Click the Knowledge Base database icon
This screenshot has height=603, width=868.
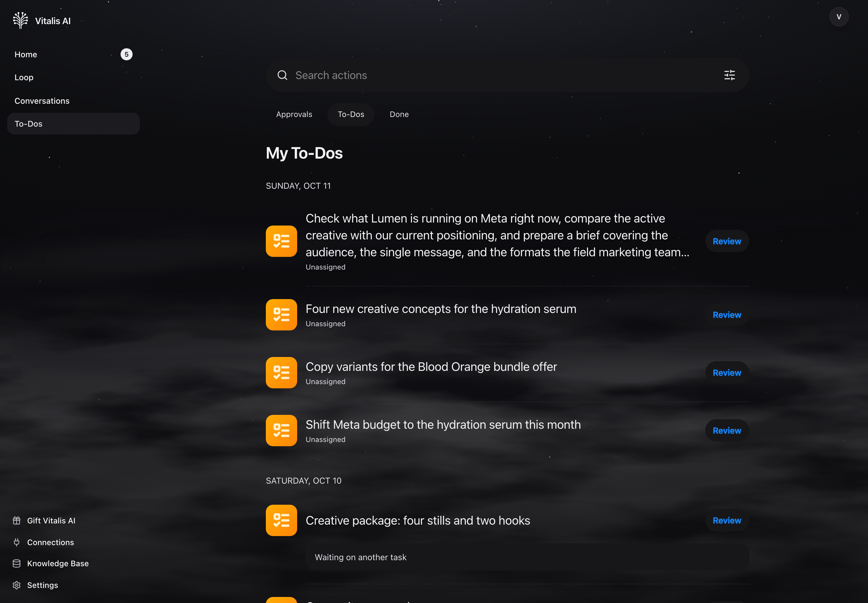[x=17, y=563]
